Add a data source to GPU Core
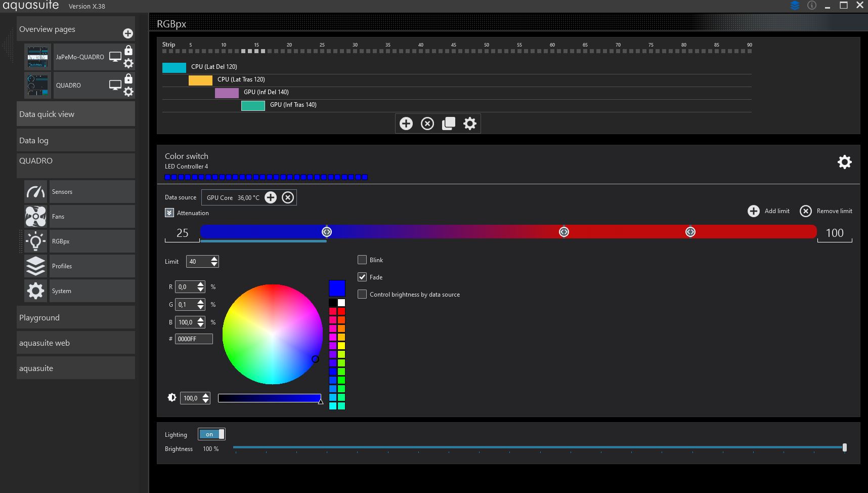Screen dimensions: 868x493 [271, 197]
